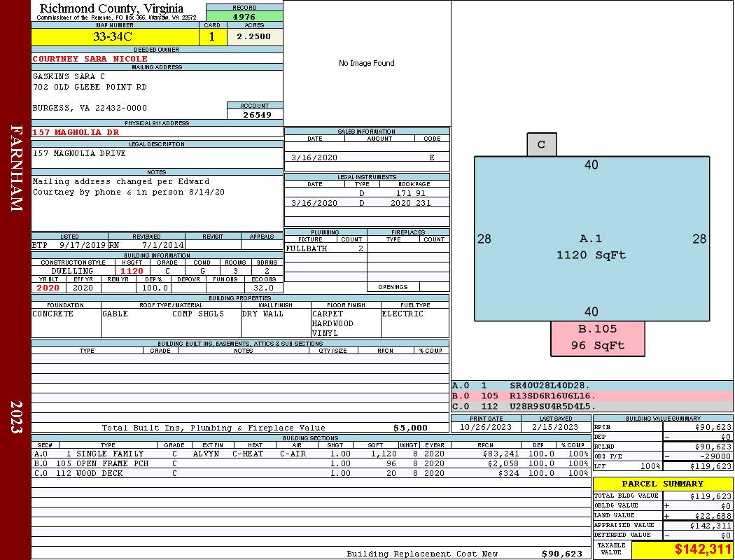Screen dimensions: 735x560
Task: Click the notes text about mailing address
Action: tap(129, 187)
